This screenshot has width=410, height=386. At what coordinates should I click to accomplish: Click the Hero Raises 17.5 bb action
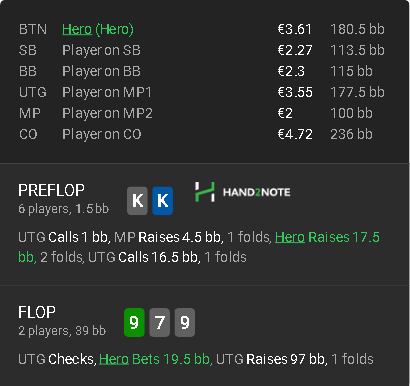pos(199,247)
